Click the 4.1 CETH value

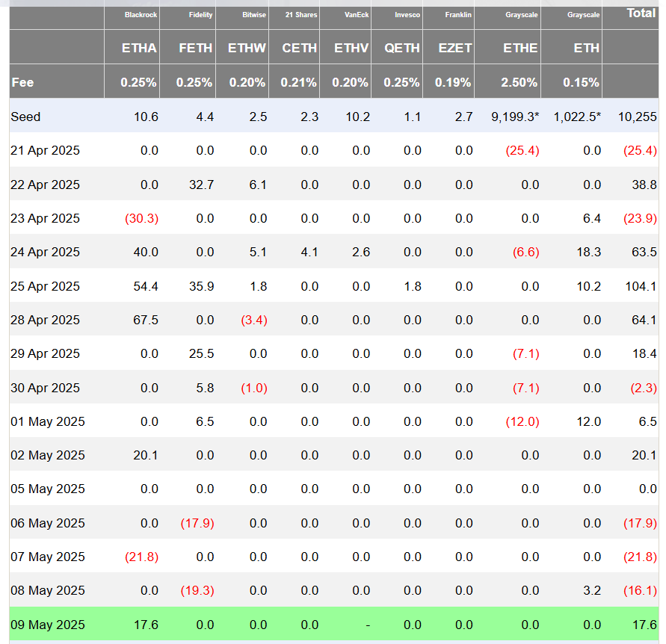click(x=309, y=253)
